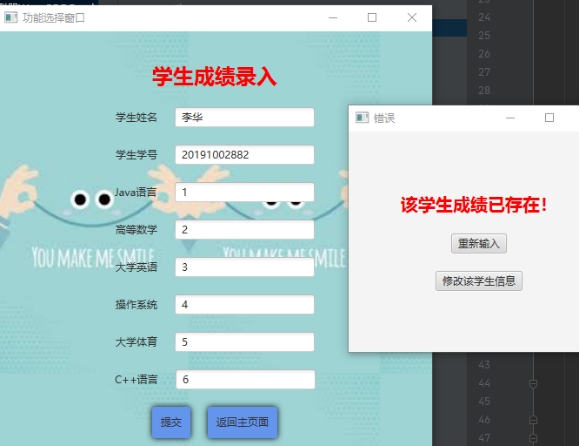Click the 返回主页面 button
This screenshot has height=446, width=580.
coord(242,422)
